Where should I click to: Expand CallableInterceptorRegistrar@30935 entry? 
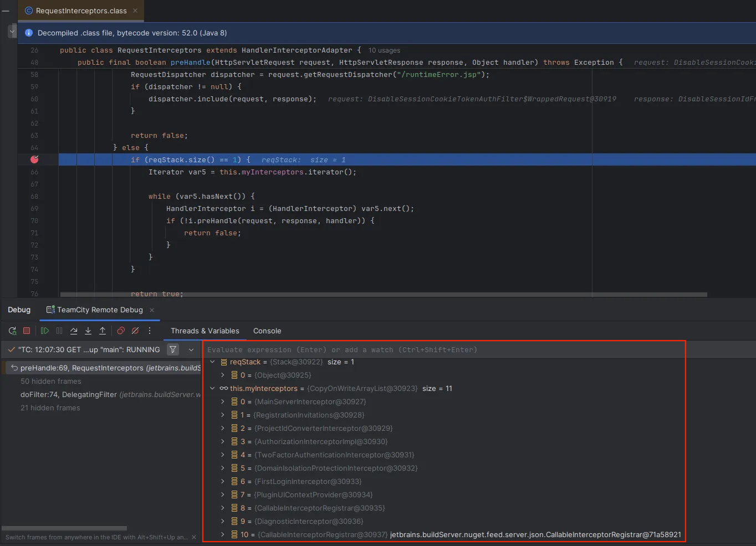coord(223,508)
